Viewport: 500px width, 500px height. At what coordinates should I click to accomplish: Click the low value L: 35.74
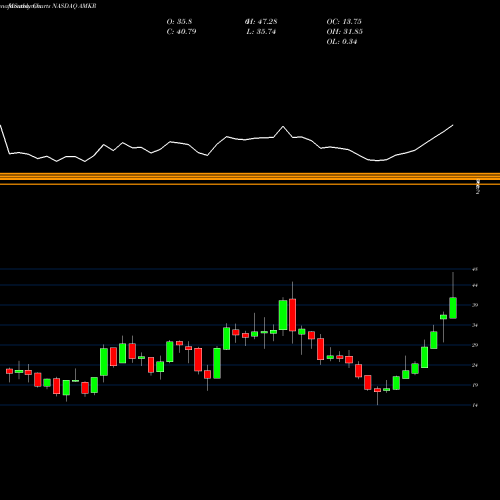click(x=261, y=32)
